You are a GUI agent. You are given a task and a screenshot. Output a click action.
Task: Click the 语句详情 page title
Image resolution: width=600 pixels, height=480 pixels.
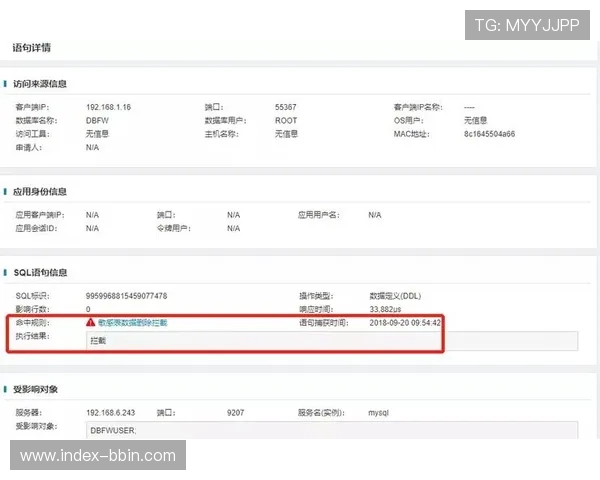[x=31, y=47]
